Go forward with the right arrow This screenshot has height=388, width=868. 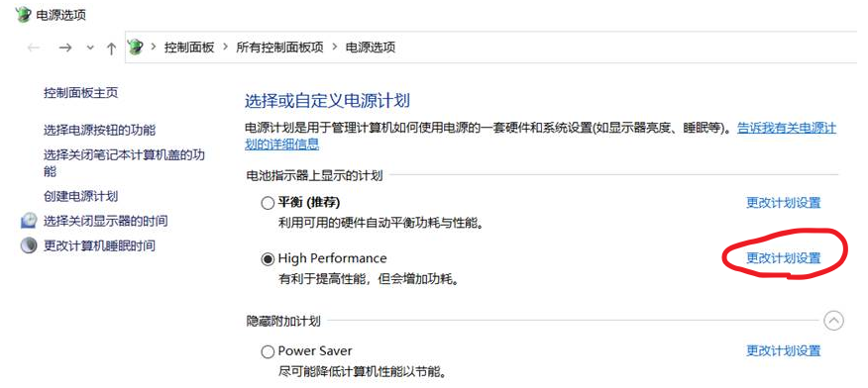pos(65,48)
